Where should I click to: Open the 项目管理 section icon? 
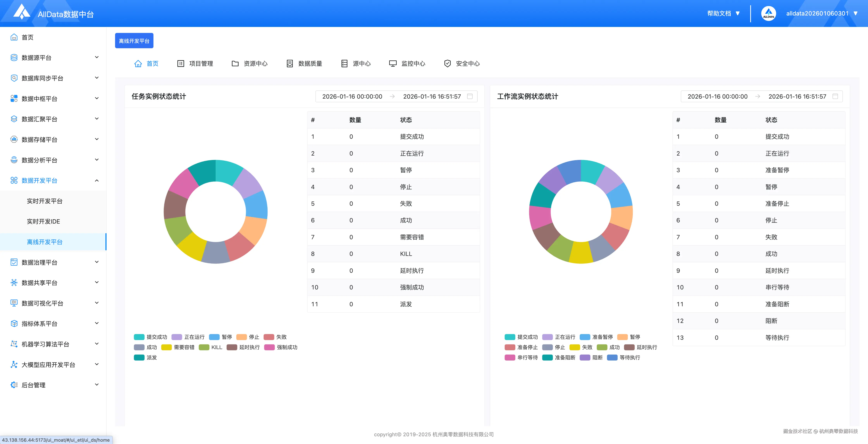point(181,63)
